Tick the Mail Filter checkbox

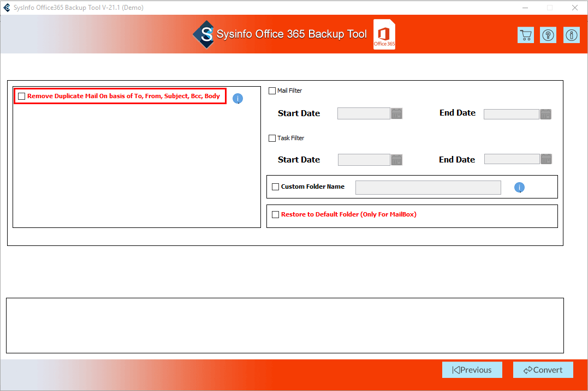[272, 91]
